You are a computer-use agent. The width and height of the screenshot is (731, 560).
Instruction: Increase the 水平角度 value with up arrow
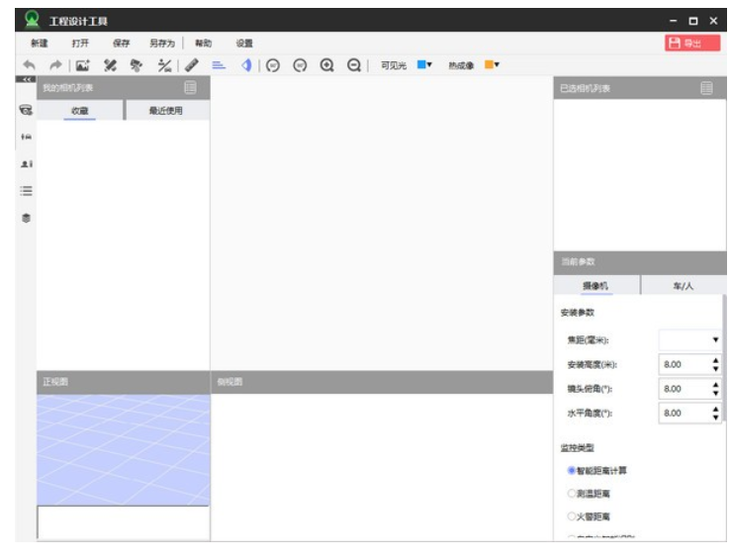click(715, 409)
